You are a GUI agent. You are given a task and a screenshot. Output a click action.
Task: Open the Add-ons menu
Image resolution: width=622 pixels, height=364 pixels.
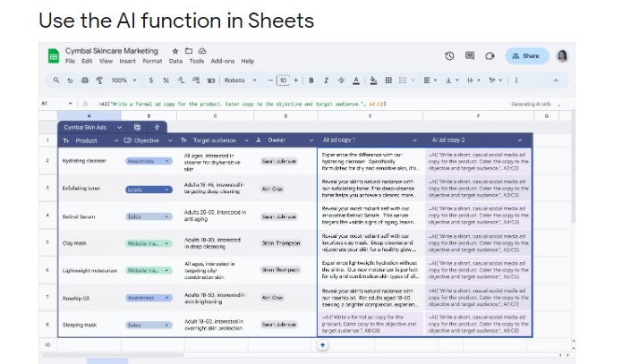(x=223, y=61)
